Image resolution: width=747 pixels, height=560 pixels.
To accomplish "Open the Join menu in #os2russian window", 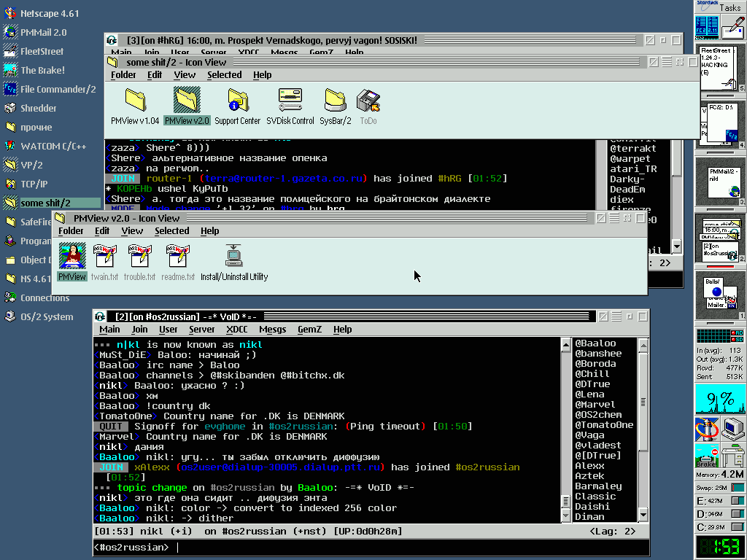I will [139, 330].
